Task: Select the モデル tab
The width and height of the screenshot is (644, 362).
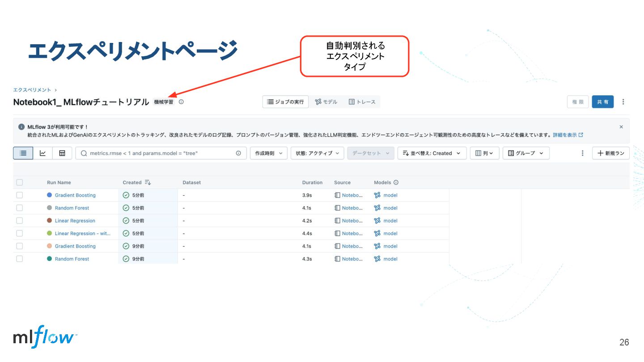Action: [326, 102]
